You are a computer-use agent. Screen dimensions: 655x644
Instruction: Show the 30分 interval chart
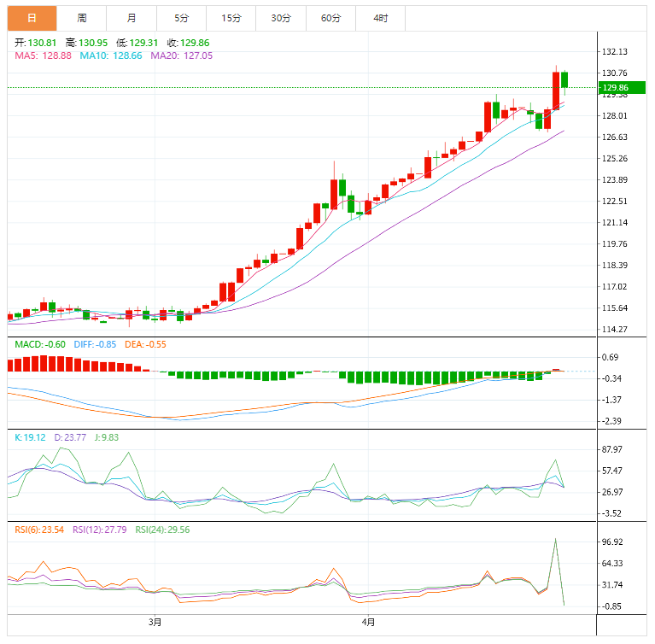(x=280, y=18)
